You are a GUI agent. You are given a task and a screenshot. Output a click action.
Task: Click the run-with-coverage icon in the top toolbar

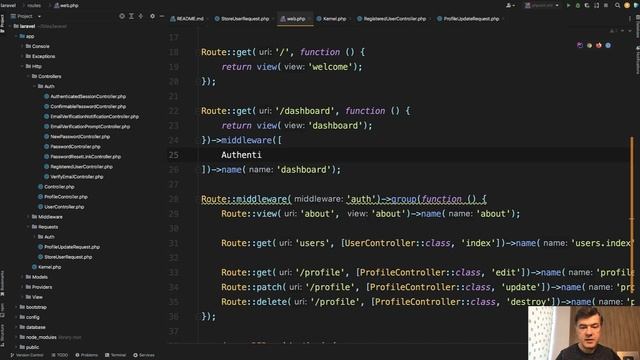click(x=587, y=5)
